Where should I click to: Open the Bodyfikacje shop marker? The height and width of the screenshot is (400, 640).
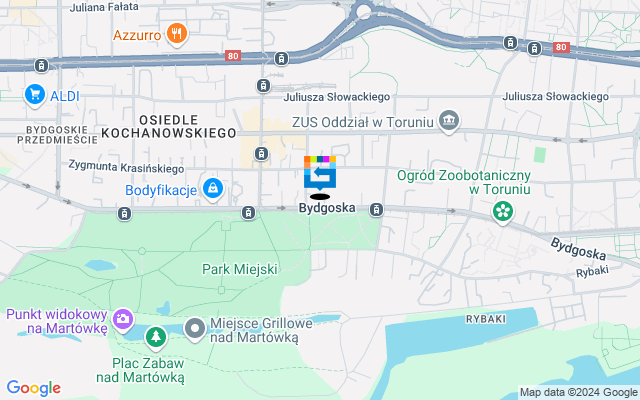tap(213, 189)
